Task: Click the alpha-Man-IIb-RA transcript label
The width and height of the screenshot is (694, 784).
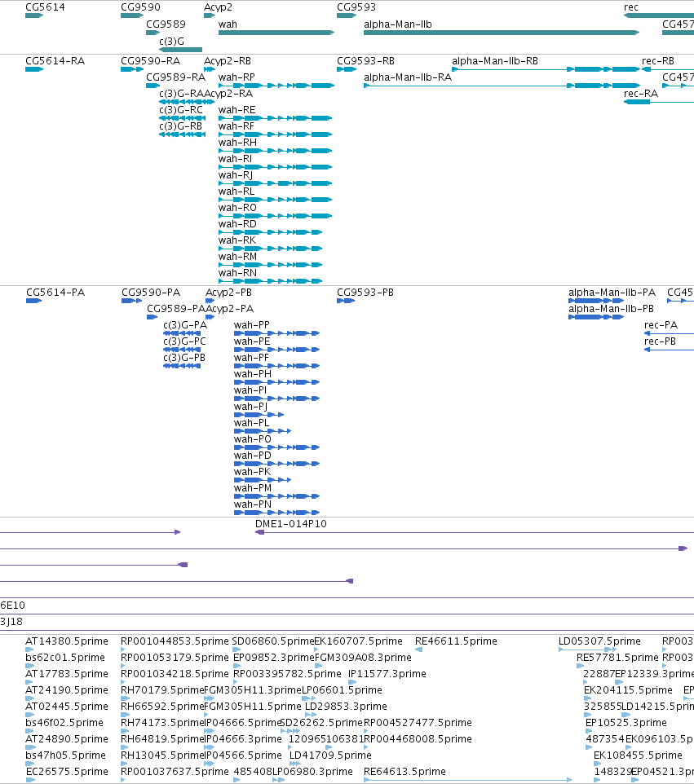Action: (x=408, y=77)
